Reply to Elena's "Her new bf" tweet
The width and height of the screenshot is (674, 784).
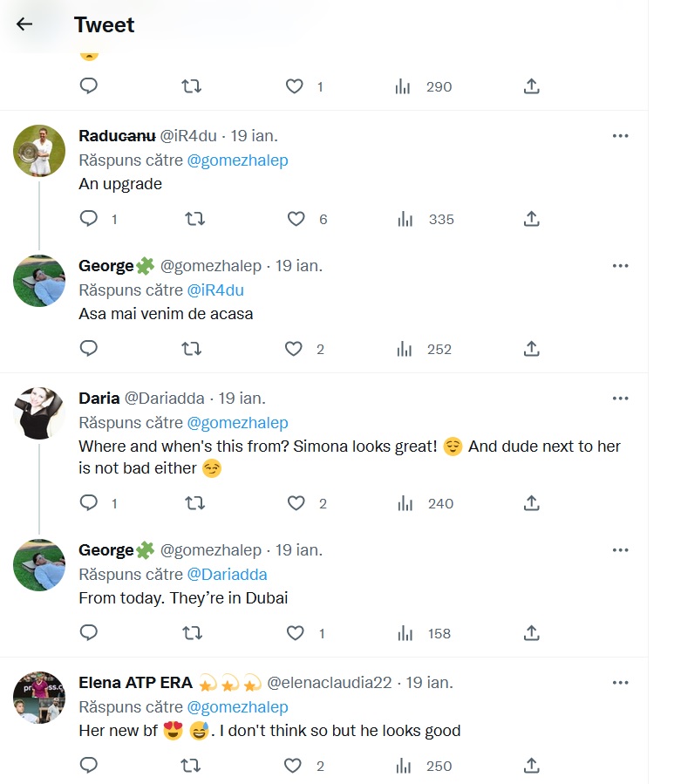89,766
